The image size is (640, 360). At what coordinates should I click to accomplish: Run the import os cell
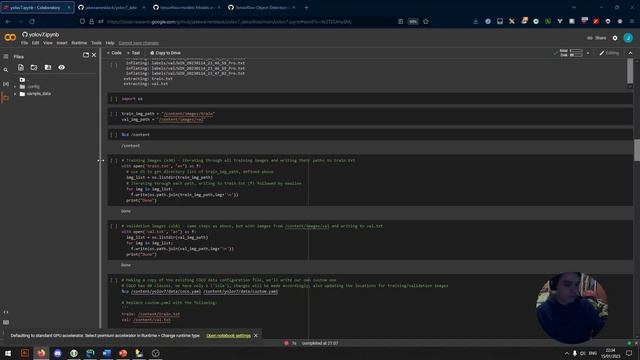pyautogui.click(x=113, y=99)
